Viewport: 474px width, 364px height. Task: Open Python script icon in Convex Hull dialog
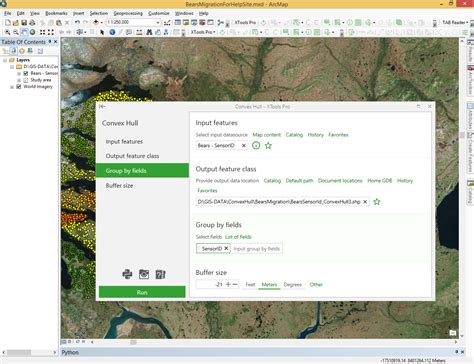click(x=127, y=274)
